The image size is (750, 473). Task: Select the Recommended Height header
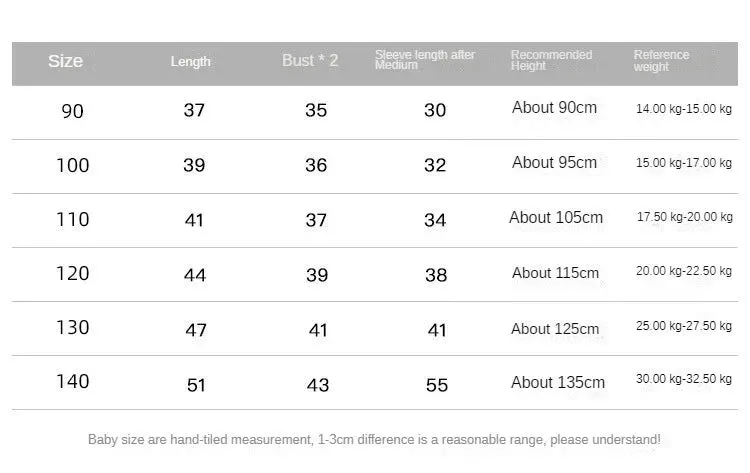click(551, 60)
